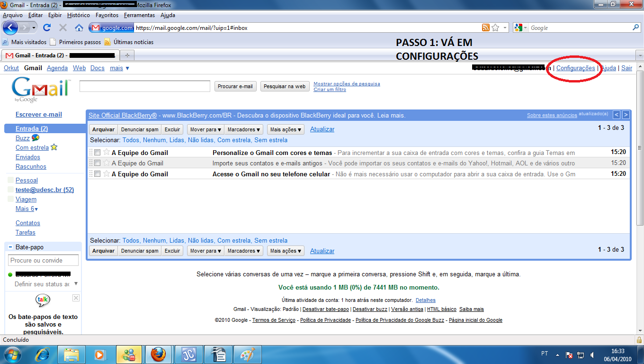The width and height of the screenshot is (644, 364).
Task: Click volume speaker in system tray
Action: (x=592, y=355)
